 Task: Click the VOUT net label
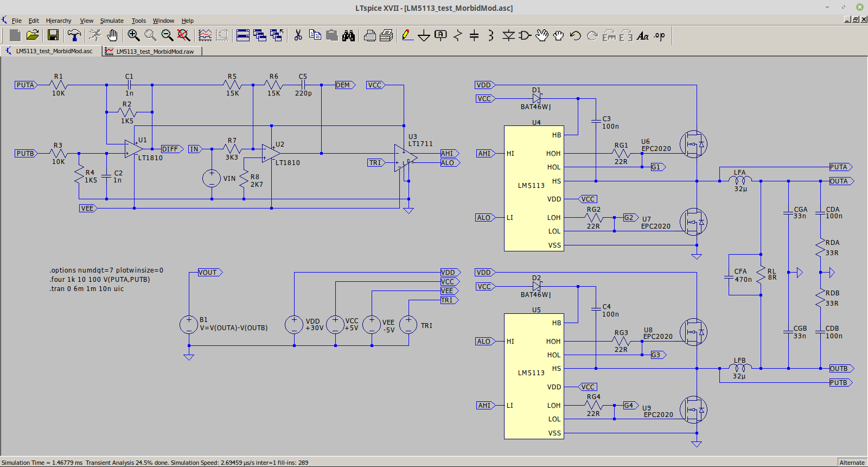[x=210, y=273]
